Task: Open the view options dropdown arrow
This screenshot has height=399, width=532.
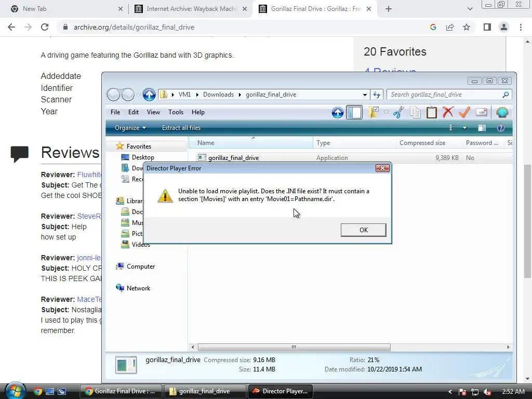Action: point(464,128)
